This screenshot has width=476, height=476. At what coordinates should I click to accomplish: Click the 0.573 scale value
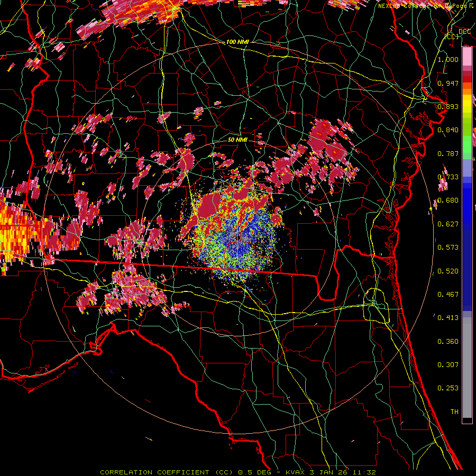(x=448, y=248)
